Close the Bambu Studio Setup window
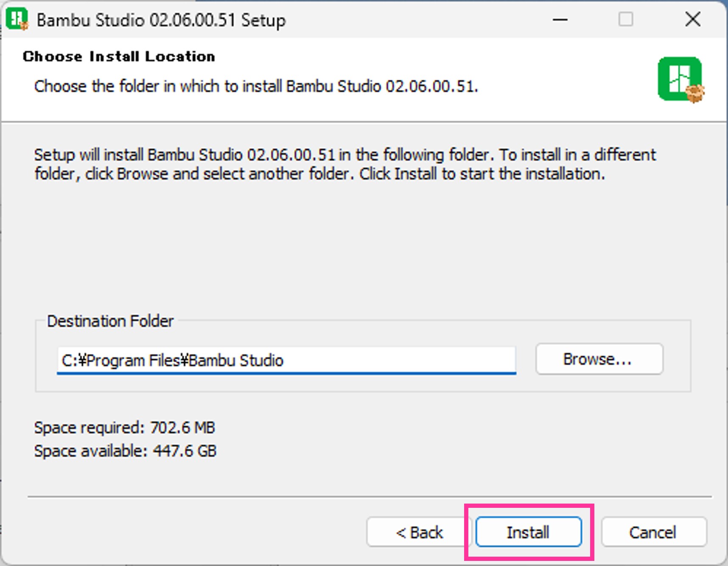 tap(693, 20)
